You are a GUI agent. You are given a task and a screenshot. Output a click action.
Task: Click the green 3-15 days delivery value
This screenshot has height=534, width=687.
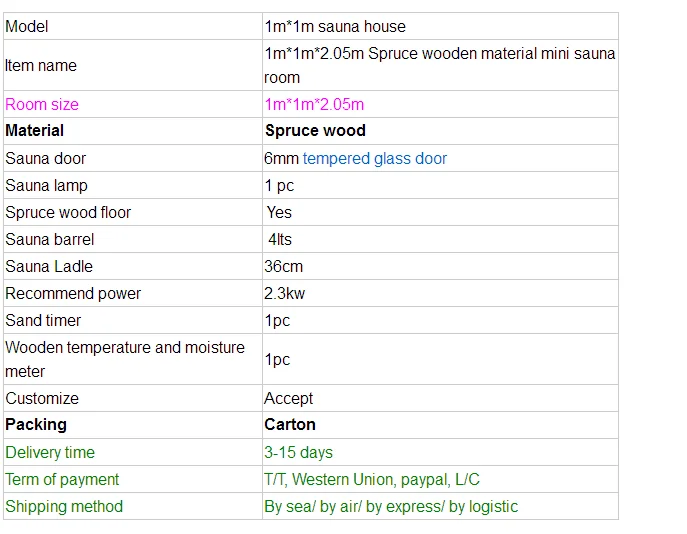click(298, 452)
